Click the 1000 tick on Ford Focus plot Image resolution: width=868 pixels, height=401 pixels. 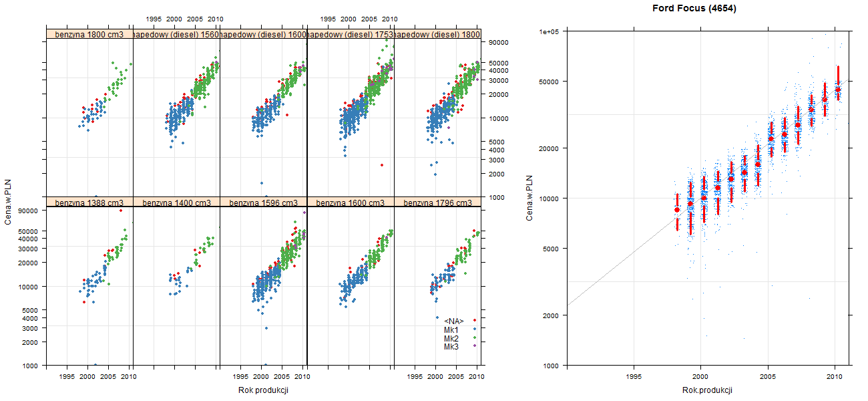(552, 366)
